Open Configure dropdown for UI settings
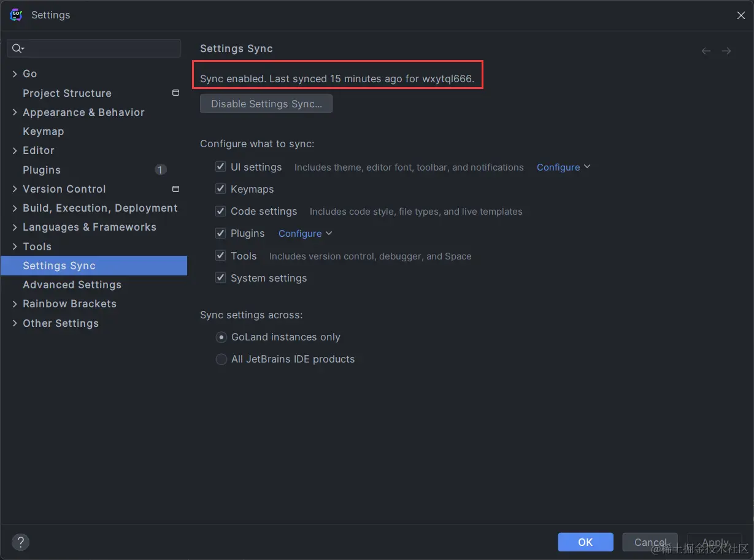 click(563, 167)
